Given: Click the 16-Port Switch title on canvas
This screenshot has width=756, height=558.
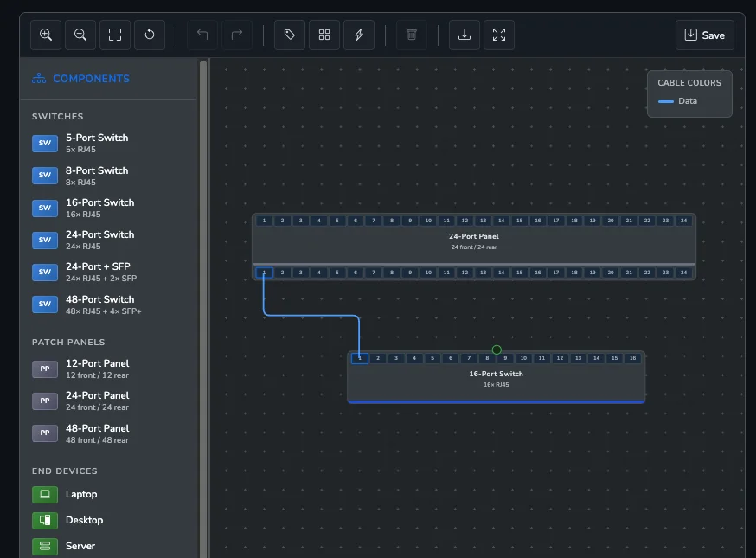Looking at the screenshot, I should 497,374.
